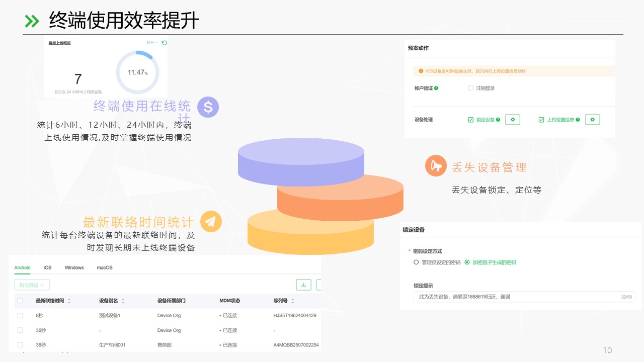Screen dimensions: 644x362
Task: Click the 11.47% circular progress ring
Action: point(137,72)
